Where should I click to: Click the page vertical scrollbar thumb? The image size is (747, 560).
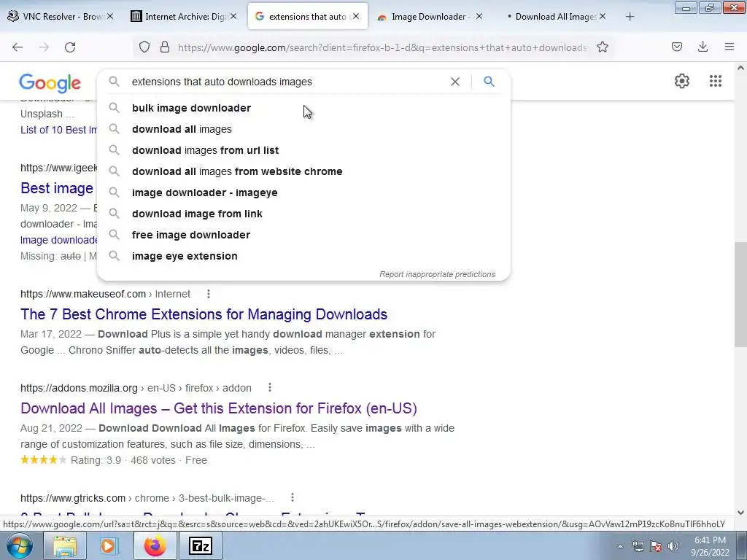point(740,295)
